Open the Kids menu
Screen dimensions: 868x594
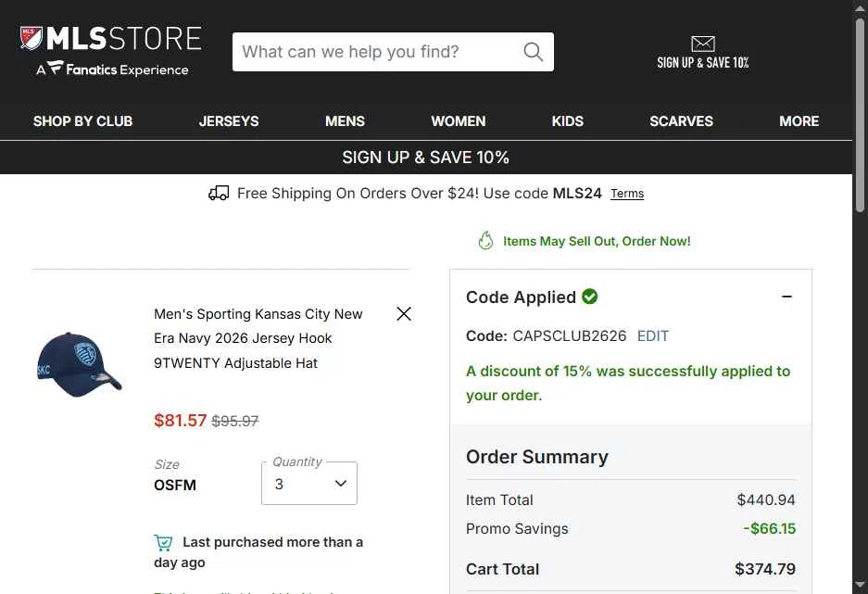pos(568,121)
